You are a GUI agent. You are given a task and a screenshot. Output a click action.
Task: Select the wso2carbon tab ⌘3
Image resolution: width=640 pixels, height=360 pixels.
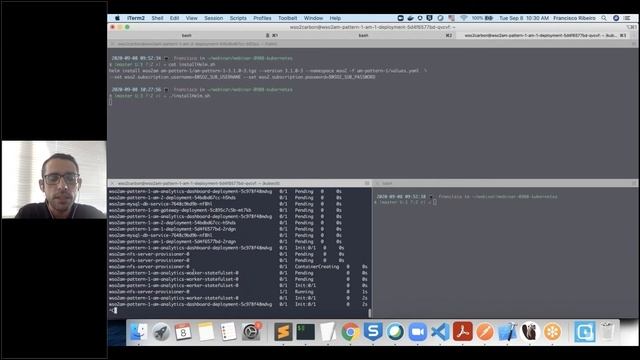pyautogui.click(x=543, y=36)
